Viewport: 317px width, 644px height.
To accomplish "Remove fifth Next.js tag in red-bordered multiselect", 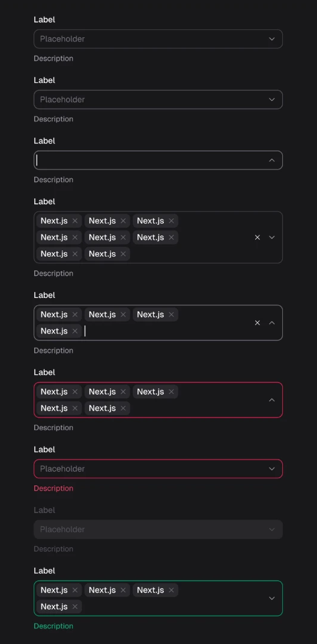I will [x=122, y=409].
